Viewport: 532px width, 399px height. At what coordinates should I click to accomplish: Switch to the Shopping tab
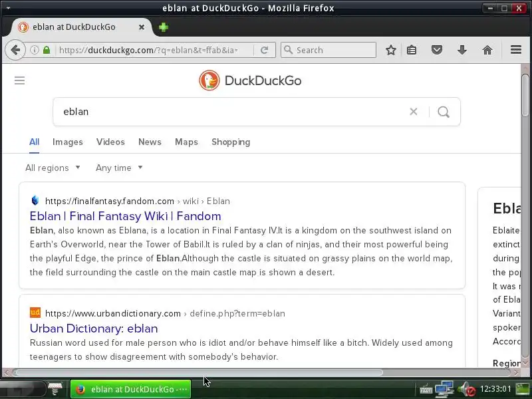click(x=231, y=142)
